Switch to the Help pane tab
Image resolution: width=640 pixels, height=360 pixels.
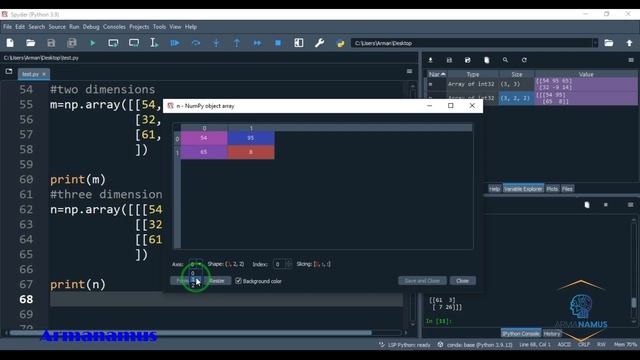(494, 189)
